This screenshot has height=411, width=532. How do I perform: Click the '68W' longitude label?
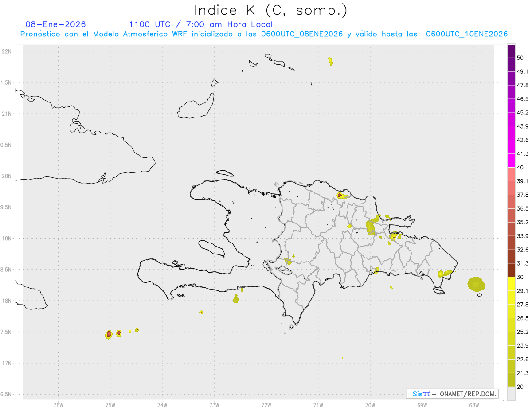tap(474, 405)
